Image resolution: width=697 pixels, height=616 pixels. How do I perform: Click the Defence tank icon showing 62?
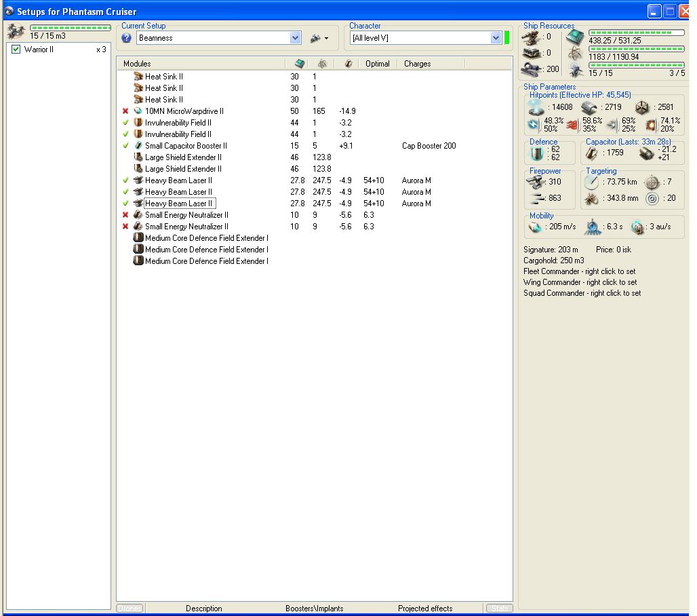536,153
